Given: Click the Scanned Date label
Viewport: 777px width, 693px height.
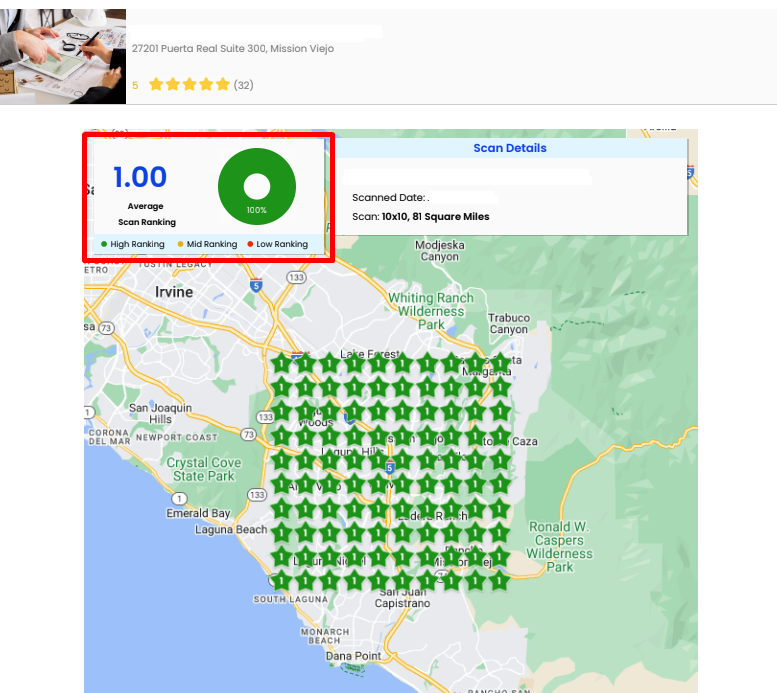Looking at the screenshot, I should tap(389, 197).
